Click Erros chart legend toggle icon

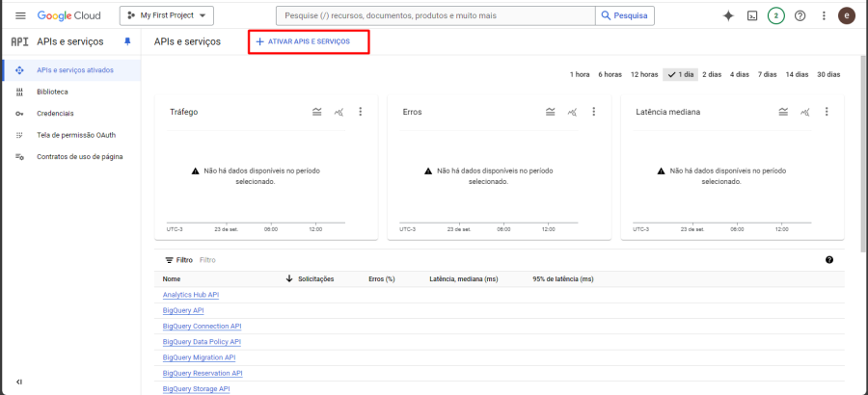coord(550,112)
